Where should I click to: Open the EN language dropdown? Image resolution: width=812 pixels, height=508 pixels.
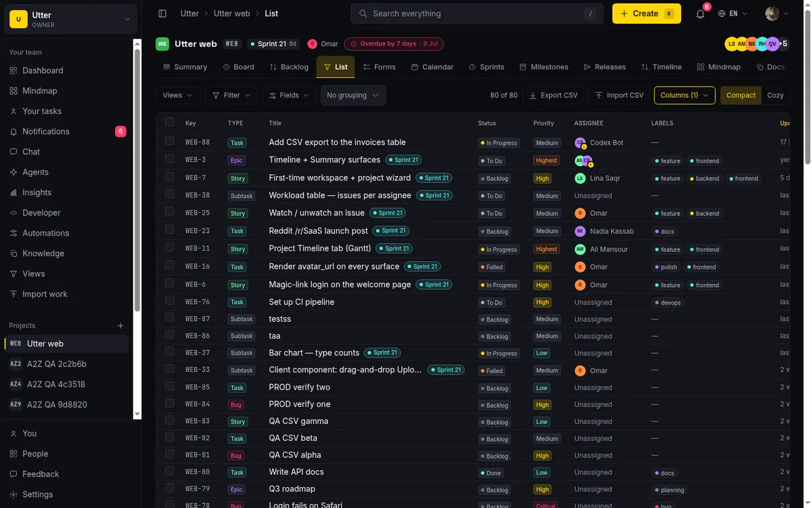(x=733, y=14)
